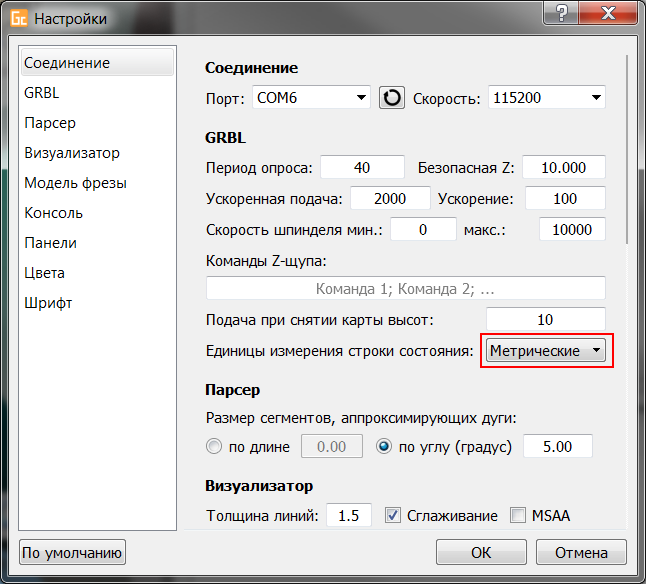The width and height of the screenshot is (646, 584).
Task: Click the 'По умолчанию' button
Action: pyautogui.click(x=72, y=552)
